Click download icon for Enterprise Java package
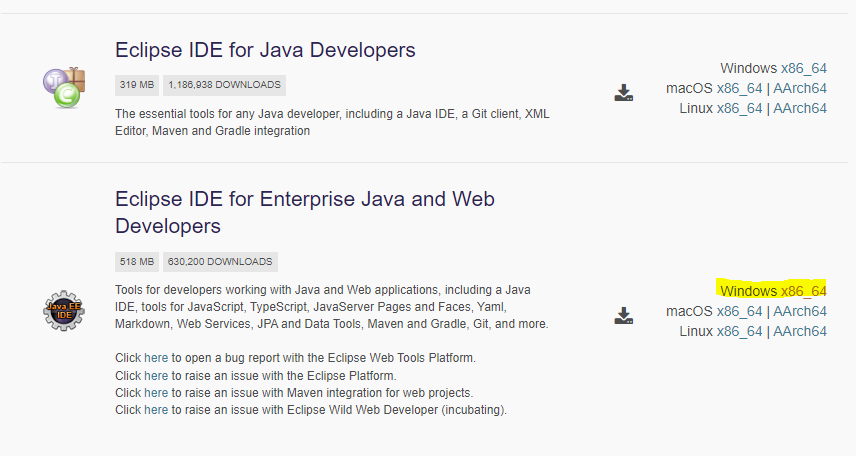Image resolution: width=856 pixels, height=456 pixels. [623, 316]
